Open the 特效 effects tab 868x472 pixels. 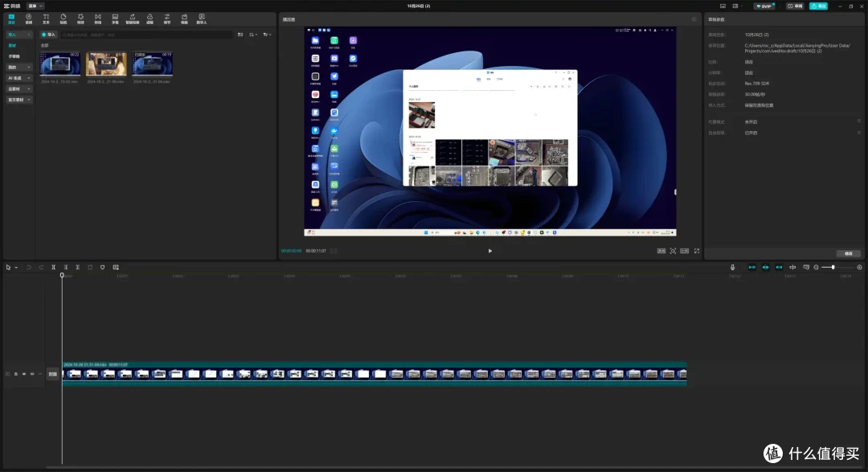tap(80, 18)
